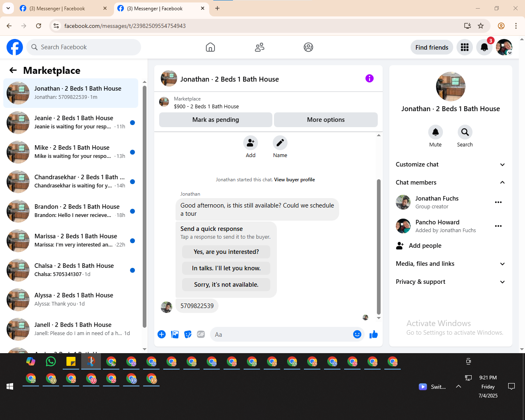
Task: Open Sticky Notes from the taskbar
Action: click(x=71, y=361)
